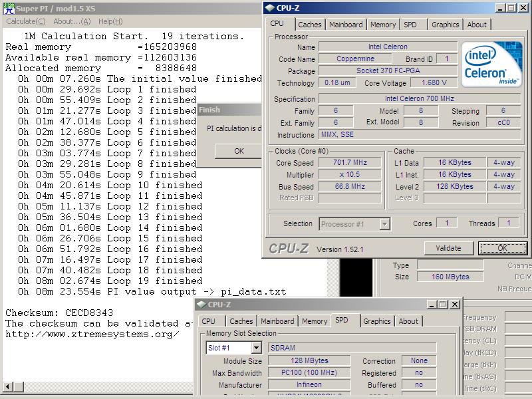
Task: Click the Revision cC0 value
Action: 503,122
